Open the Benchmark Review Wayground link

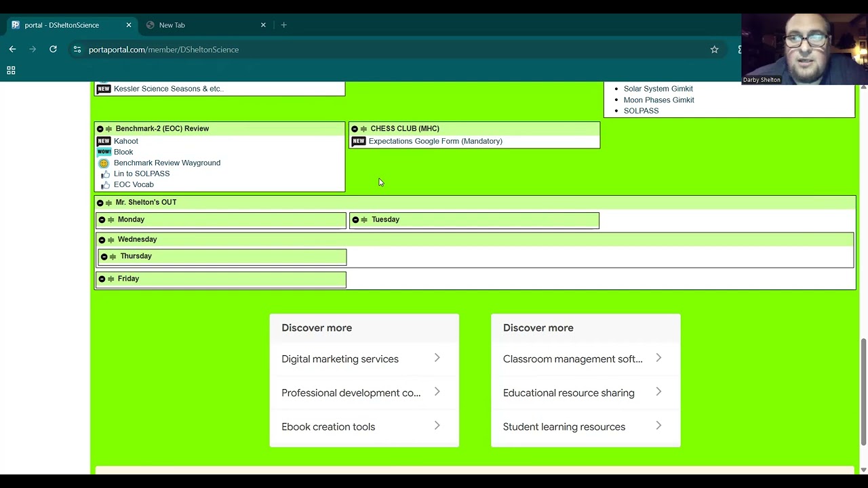click(x=167, y=163)
